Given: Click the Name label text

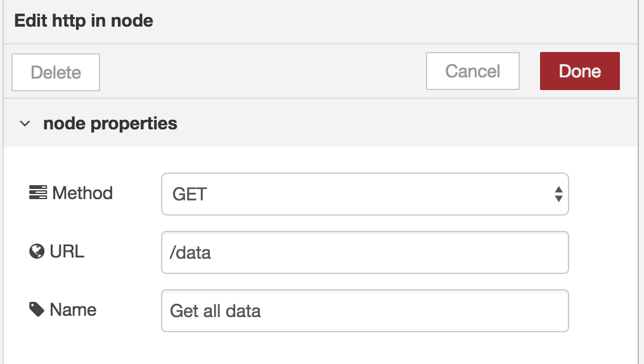Looking at the screenshot, I should pyautogui.click(x=73, y=309).
